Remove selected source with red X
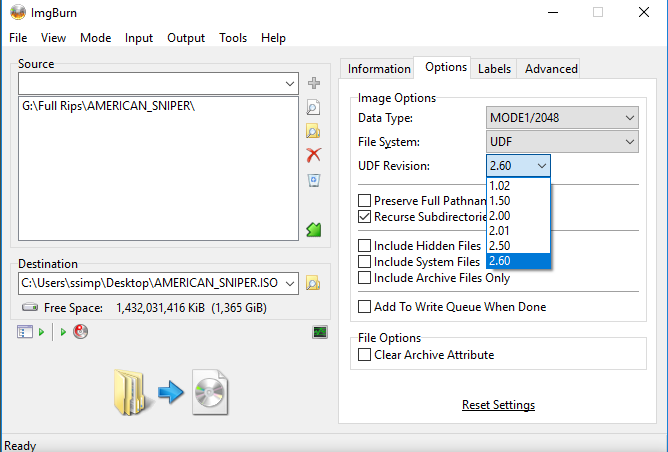Viewport: 668px width, 452px height. pyautogui.click(x=314, y=155)
